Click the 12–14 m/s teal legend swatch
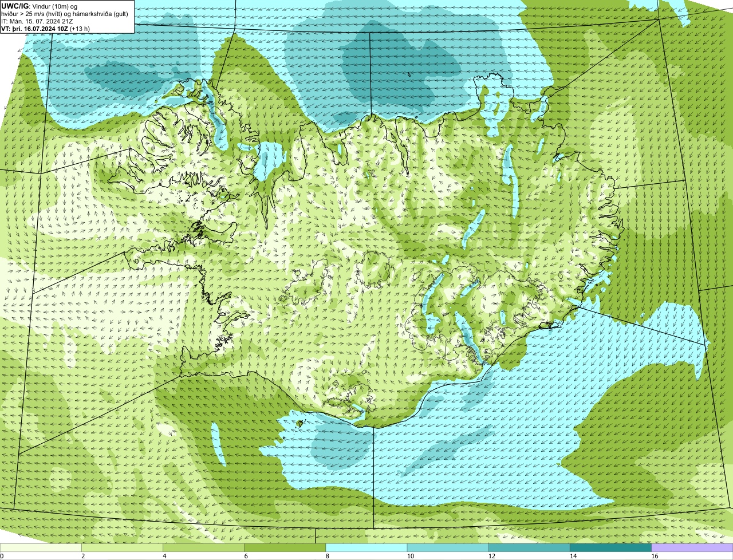This screenshot has height=560, width=733. coord(529,547)
